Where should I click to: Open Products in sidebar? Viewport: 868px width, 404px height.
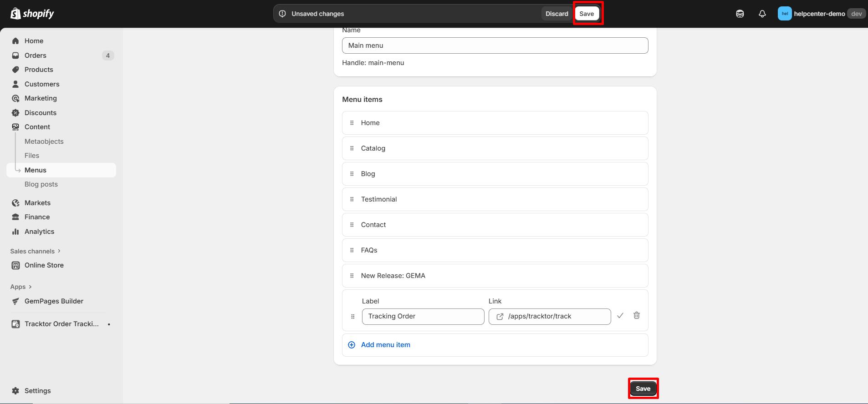pos(39,70)
